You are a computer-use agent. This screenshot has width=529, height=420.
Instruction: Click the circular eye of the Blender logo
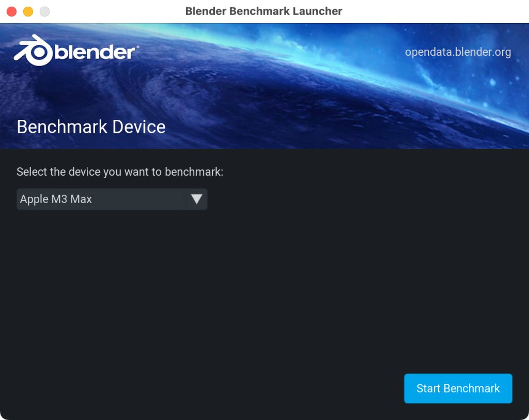point(39,52)
